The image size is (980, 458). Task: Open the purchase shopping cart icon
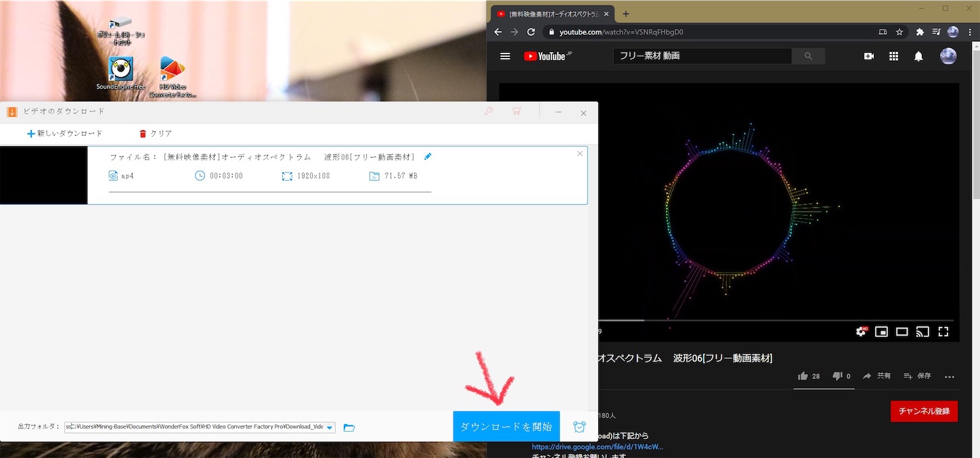[x=516, y=112]
